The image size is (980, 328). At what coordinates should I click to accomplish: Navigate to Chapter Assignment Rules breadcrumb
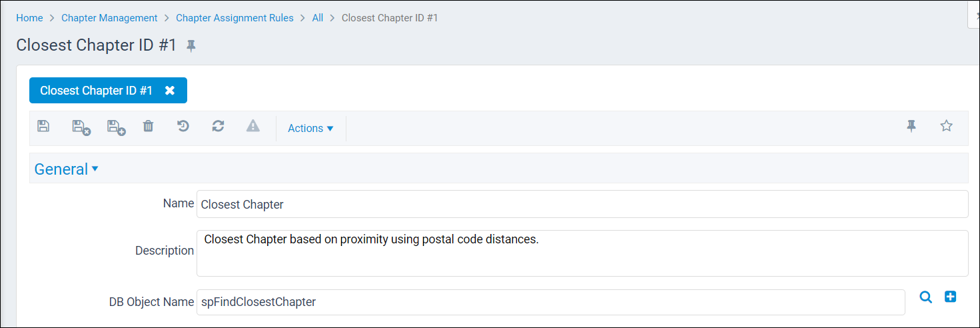(235, 18)
